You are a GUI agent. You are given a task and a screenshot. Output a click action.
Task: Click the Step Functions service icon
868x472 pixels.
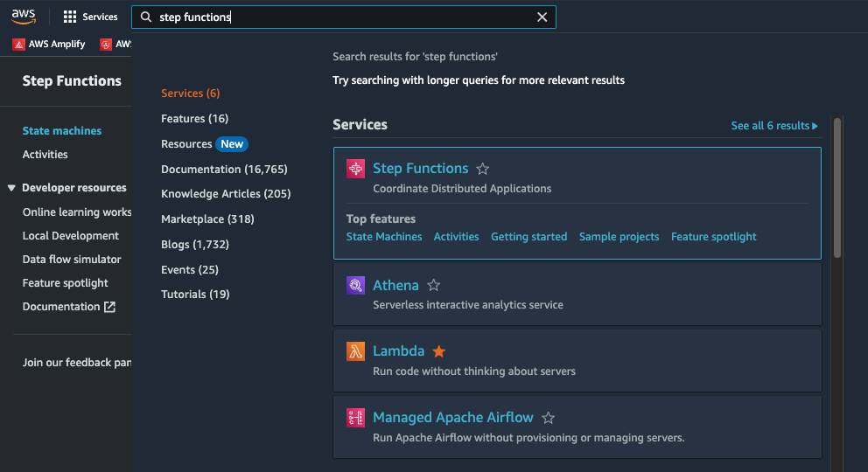(x=355, y=169)
